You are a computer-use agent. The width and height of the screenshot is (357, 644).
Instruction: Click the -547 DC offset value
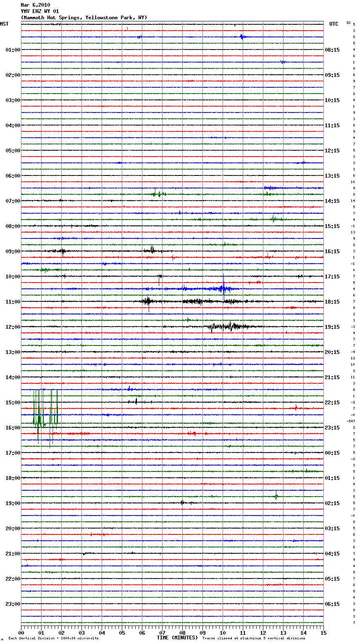tap(351, 421)
